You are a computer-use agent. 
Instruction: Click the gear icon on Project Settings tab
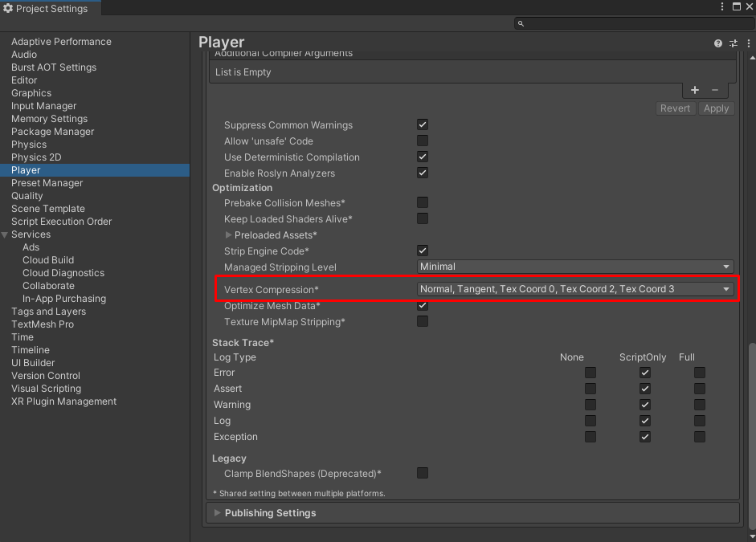click(8, 8)
